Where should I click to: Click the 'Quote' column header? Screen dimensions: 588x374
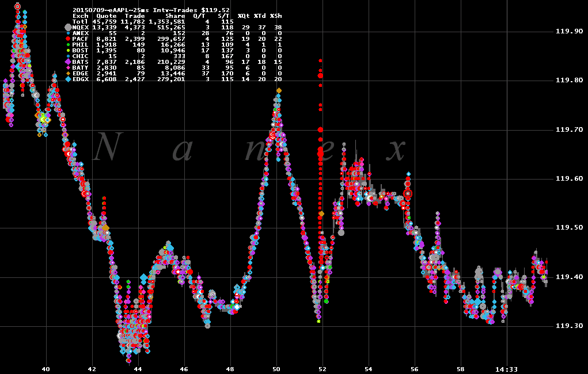(x=107, y=16)
